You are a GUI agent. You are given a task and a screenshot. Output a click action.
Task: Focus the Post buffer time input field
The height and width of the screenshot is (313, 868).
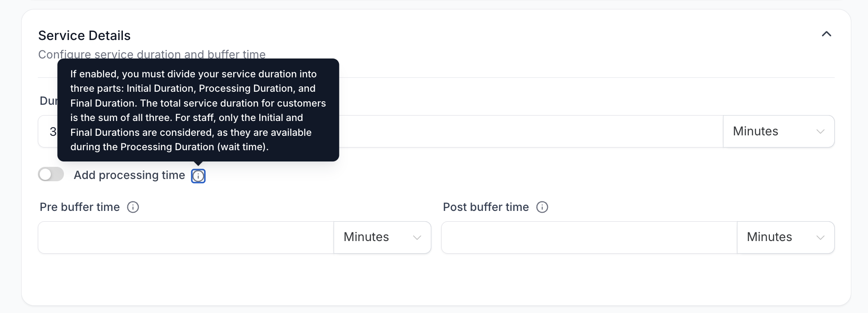click(589, 237)
